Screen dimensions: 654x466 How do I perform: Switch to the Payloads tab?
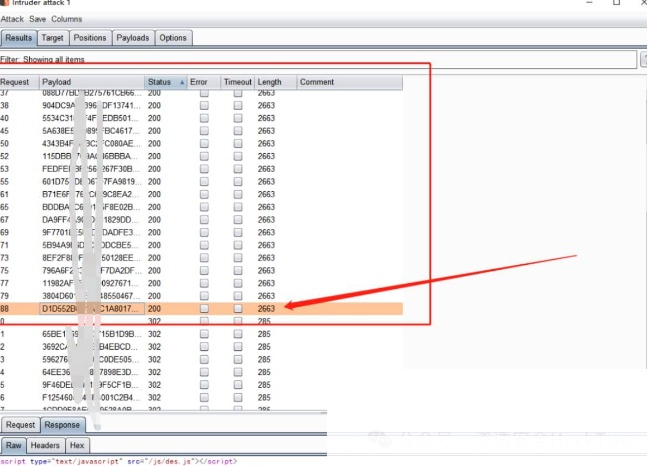pyautogui.click(x=133, y=38)
